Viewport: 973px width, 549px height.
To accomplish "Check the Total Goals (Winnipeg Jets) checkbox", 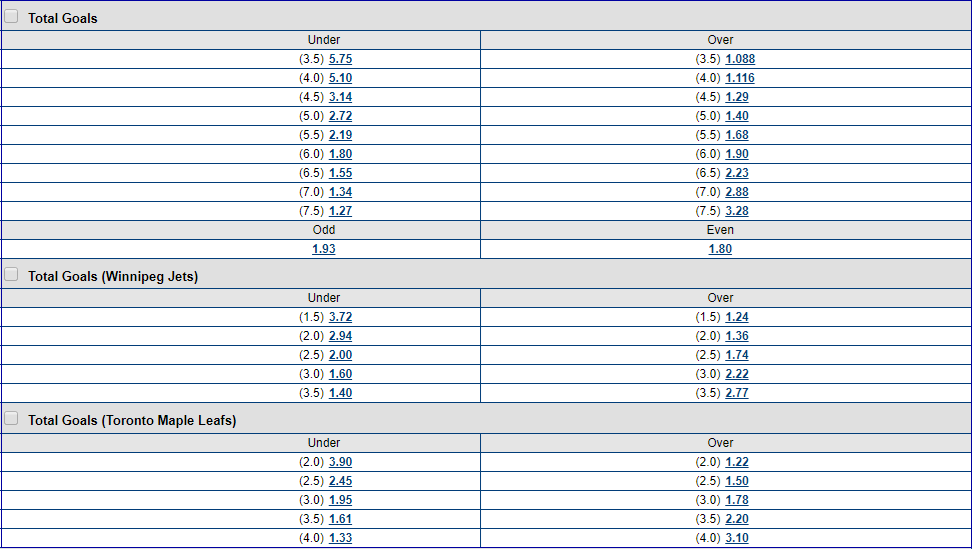I will click(x=11, y=275).
